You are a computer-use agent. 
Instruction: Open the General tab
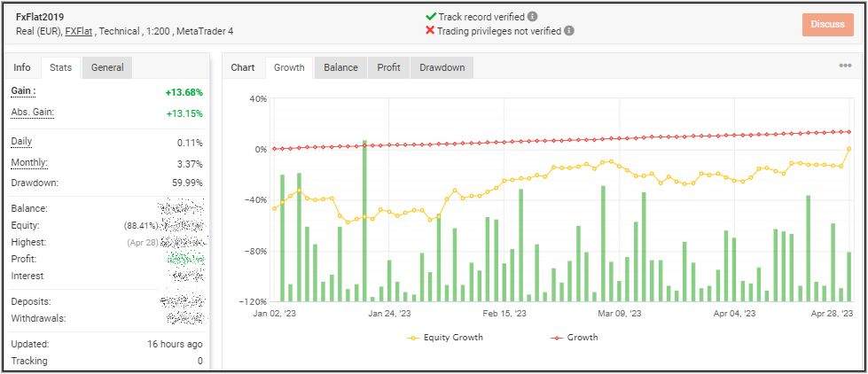[x=107, y=67]
